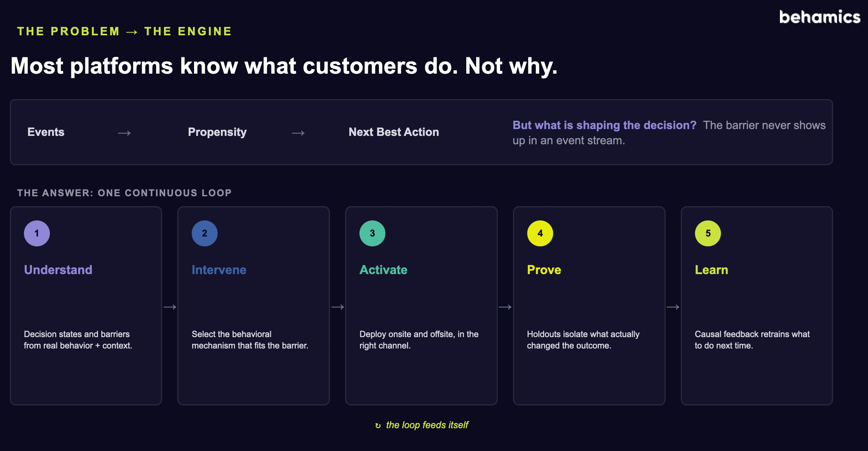The height and width of the screenshot is (451, 868).
Task: Click the Next Best Action label
Action: pos(394,132)
